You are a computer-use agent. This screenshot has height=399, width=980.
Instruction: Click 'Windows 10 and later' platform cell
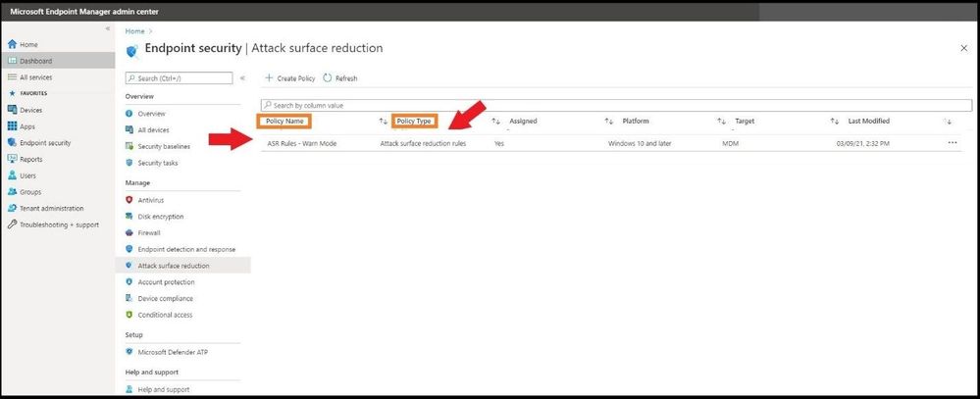tap(638, 143)
